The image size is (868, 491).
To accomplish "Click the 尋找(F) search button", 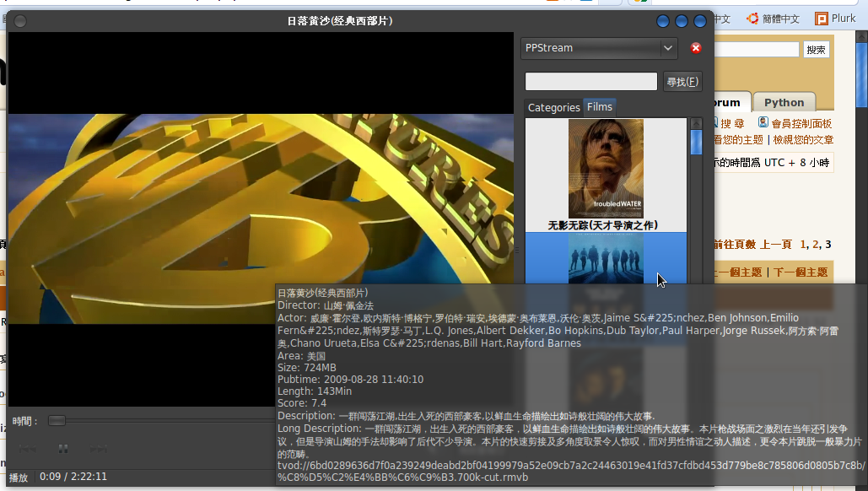I will [x=682, y=82].
